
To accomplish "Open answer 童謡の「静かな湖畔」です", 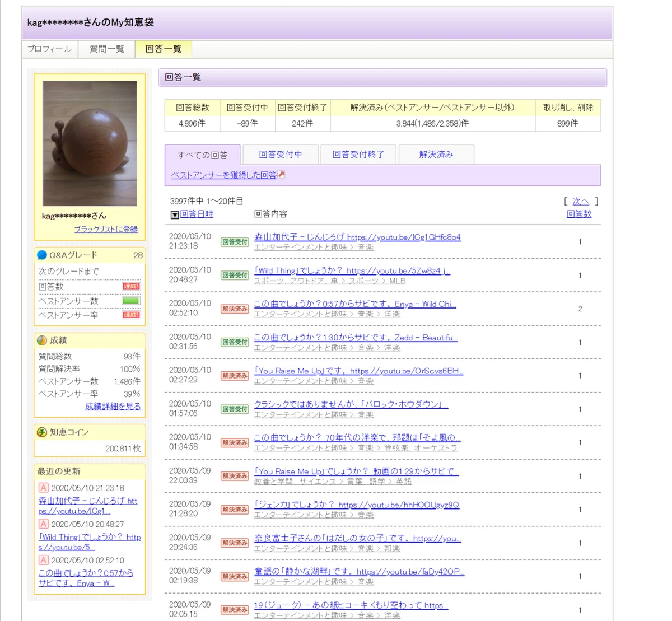I will [x=359, y=572].
